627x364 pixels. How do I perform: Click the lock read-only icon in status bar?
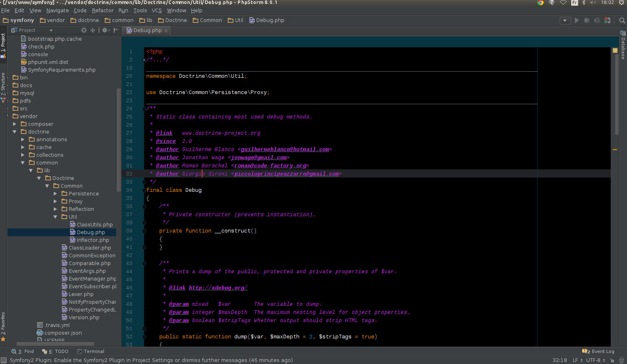tap(612, 360)
